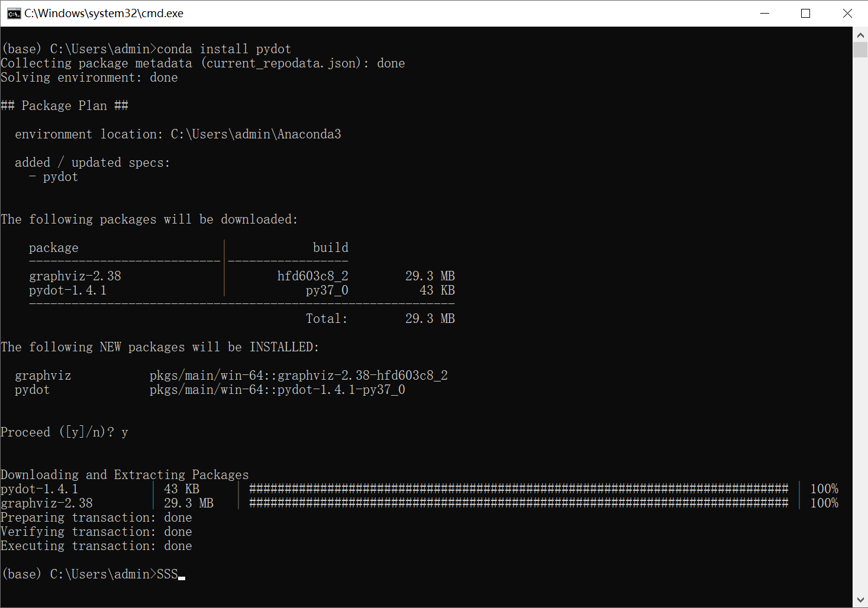
Task: Click the 'Solving environment: done' line
Action: (89, 77)
